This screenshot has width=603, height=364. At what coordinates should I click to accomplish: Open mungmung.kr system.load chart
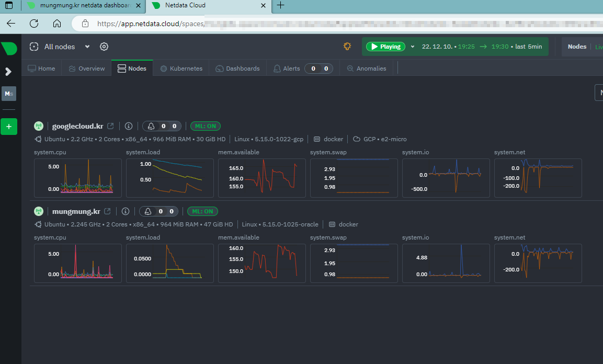pyautogui.click(x=169, y=263)
